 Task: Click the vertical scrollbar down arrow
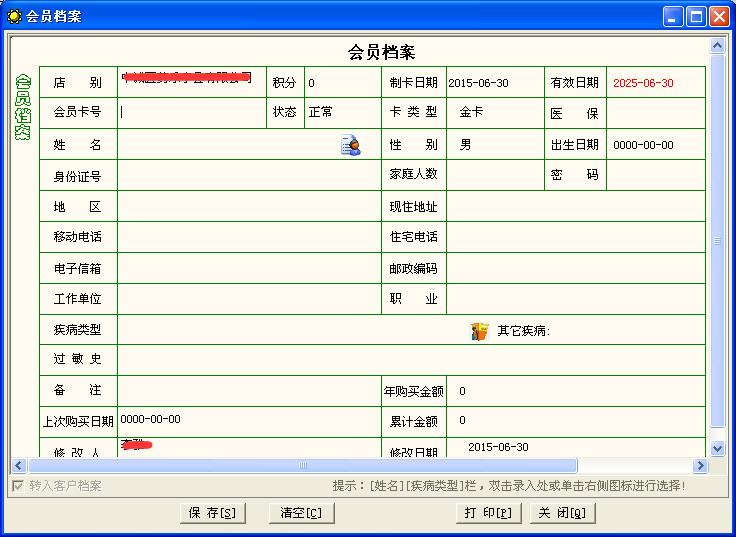[717, 450]
